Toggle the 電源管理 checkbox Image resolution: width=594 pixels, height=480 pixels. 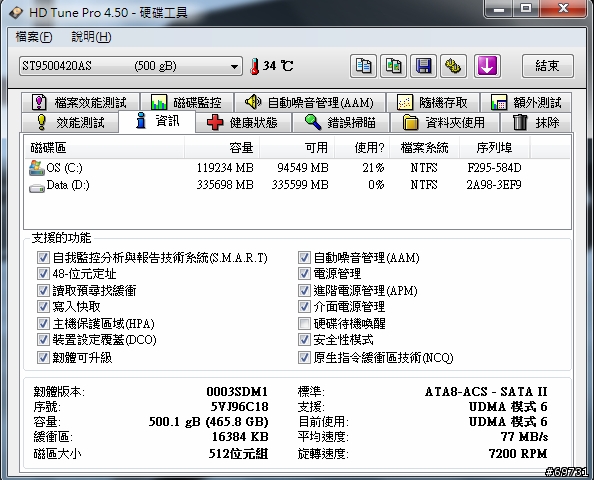point(304,274)
